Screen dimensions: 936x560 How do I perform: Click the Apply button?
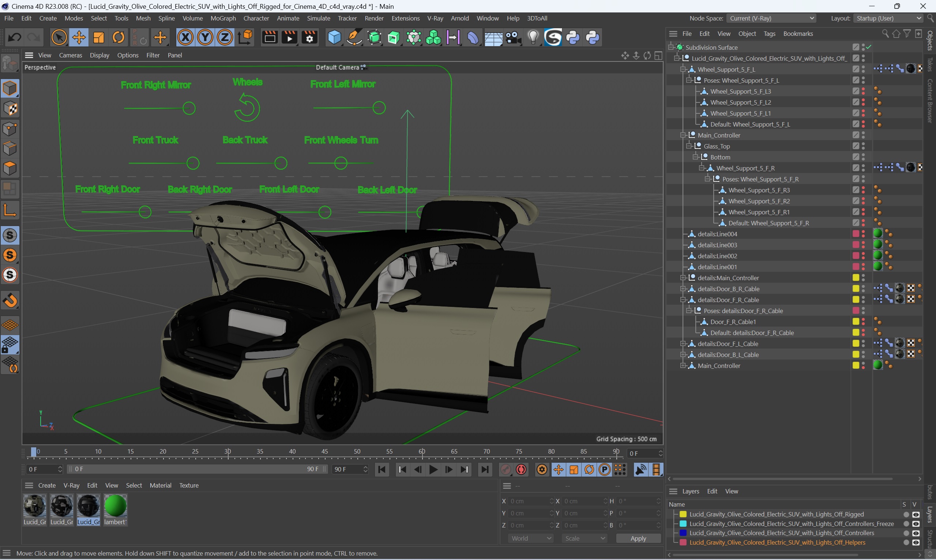pos(638,538)
